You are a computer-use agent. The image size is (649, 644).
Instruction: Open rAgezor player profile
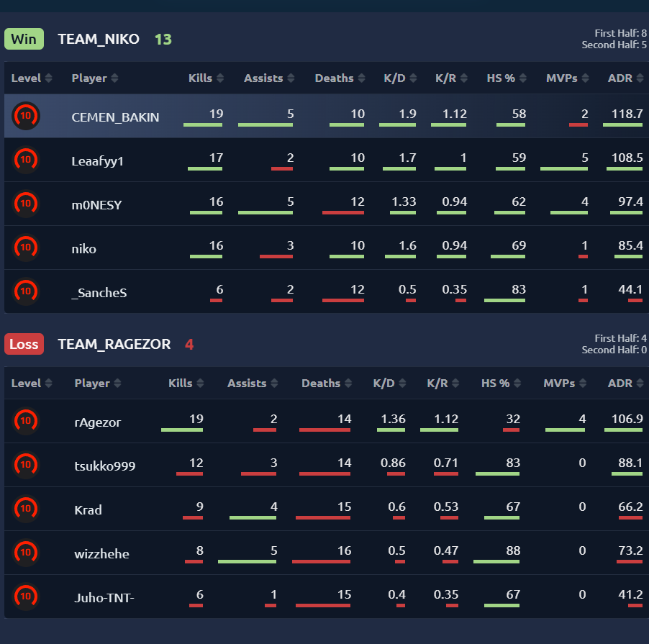(98, 422)
